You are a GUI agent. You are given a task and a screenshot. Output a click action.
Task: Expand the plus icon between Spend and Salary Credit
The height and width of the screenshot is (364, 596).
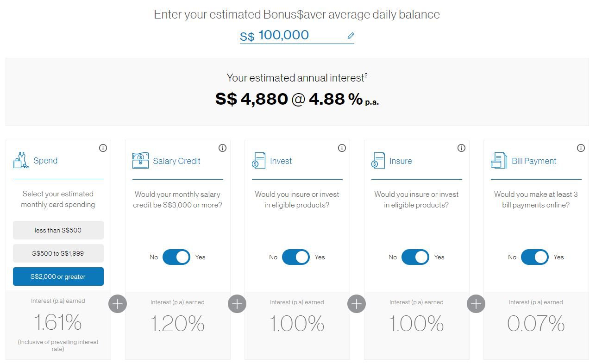[x=118, y=304]
